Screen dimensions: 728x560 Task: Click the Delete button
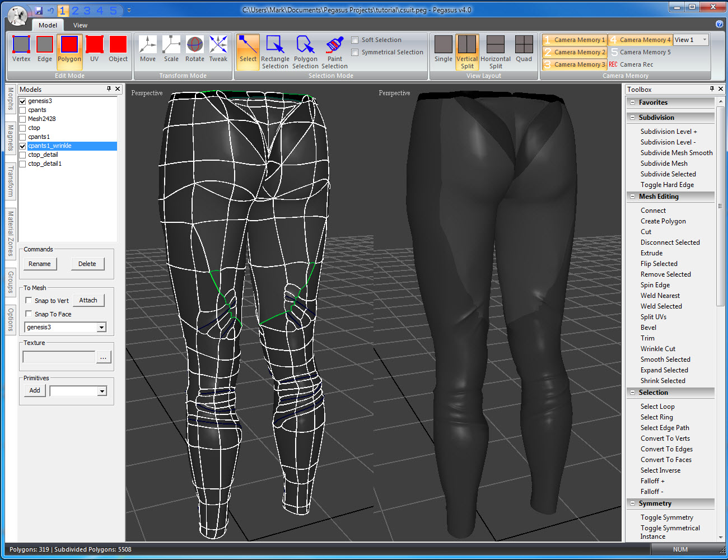87,264
